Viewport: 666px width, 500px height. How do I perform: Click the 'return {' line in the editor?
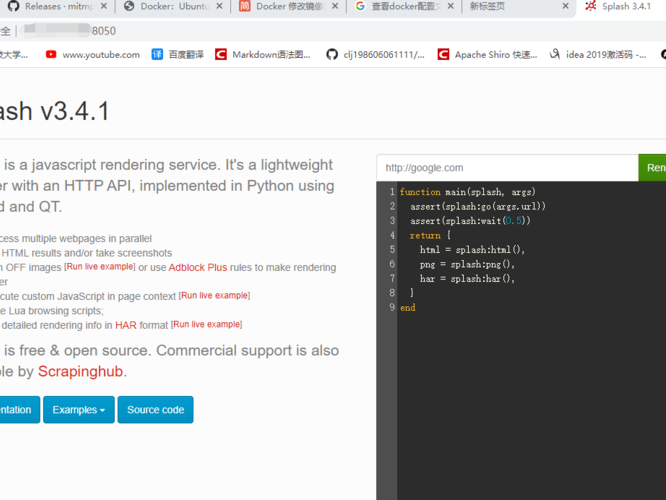pyautogui.click(x=430, y=235)
